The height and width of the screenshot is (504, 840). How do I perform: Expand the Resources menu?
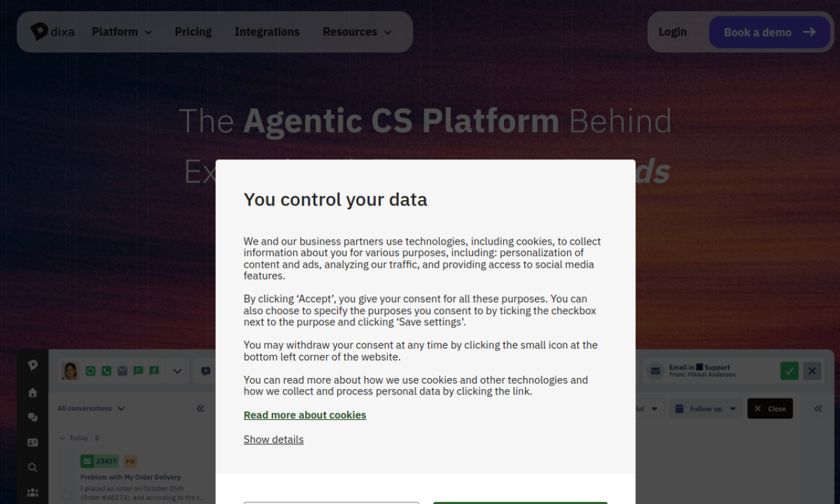(357, 31)
